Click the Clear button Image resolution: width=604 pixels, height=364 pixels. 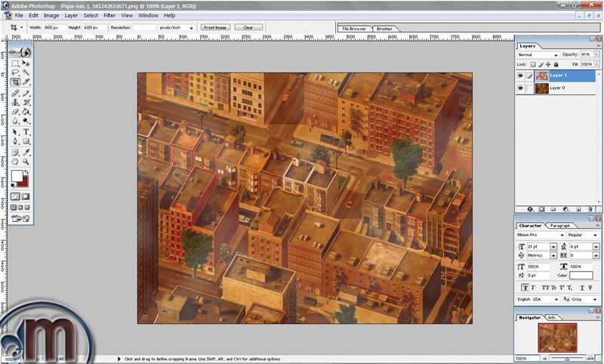(x=248, y=27)
